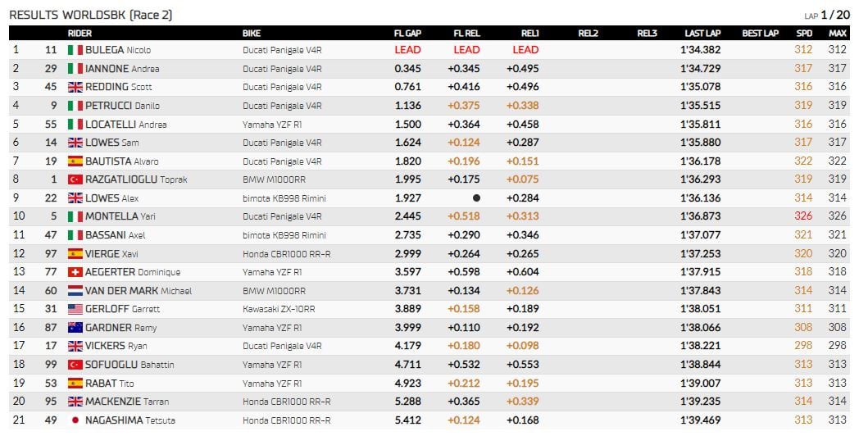The width and height of the screenshot is (868, 445).
Task: Click the Australian flag beside GARDNER Remy
Action: tap(75, 328)
